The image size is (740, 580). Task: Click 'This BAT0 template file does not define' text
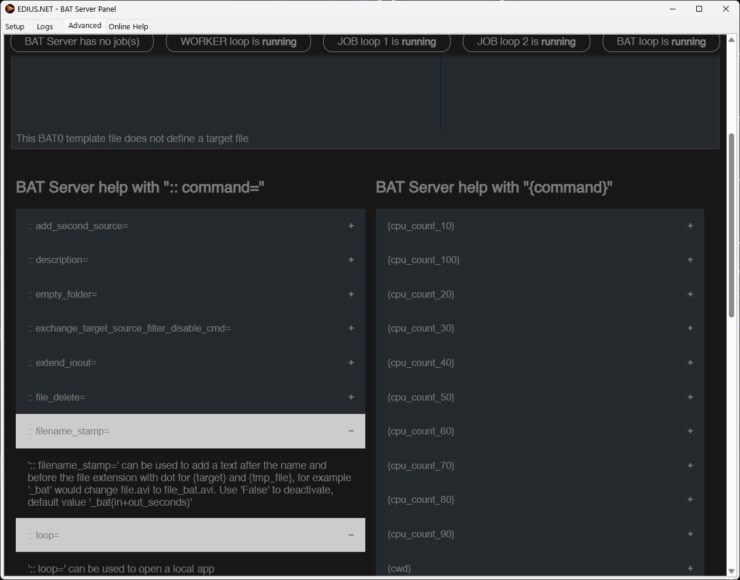click(132, 138)
